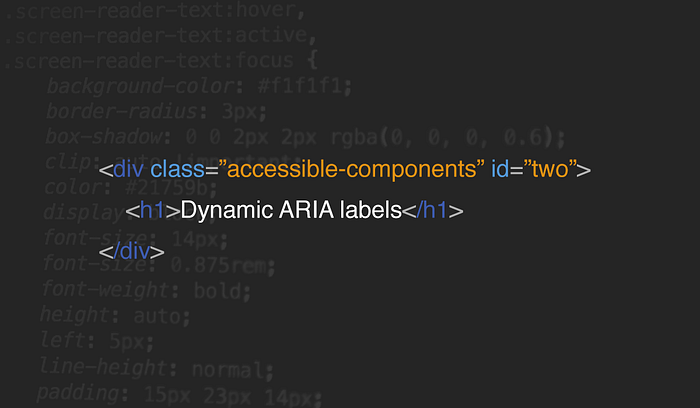Select the accessible-components class value
The image size is (700, 408).
(351, 170)
